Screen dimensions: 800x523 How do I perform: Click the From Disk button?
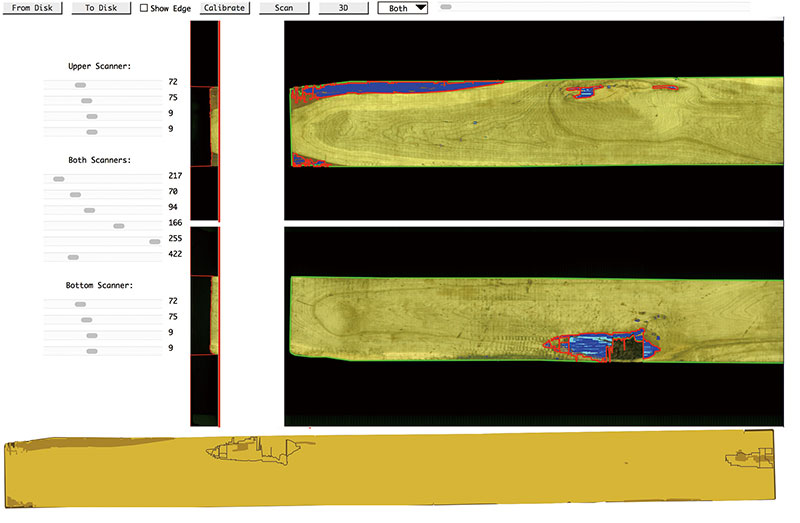33,8
